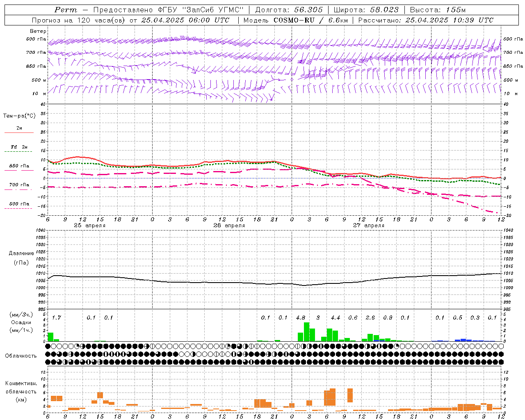
Task: Click the "Рассчитано: 25.04.2025 10:39 UTC" timestamp
Action: (426, 20)
